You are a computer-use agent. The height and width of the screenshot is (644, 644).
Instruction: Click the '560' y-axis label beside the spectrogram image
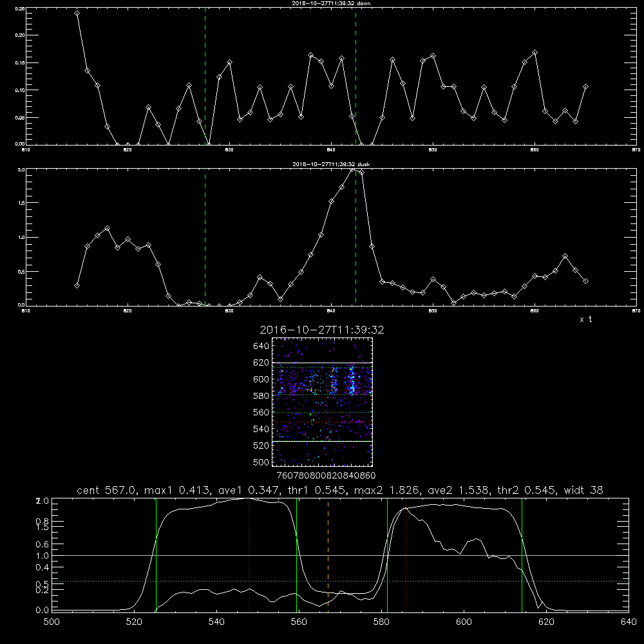(x=261, y=412)
